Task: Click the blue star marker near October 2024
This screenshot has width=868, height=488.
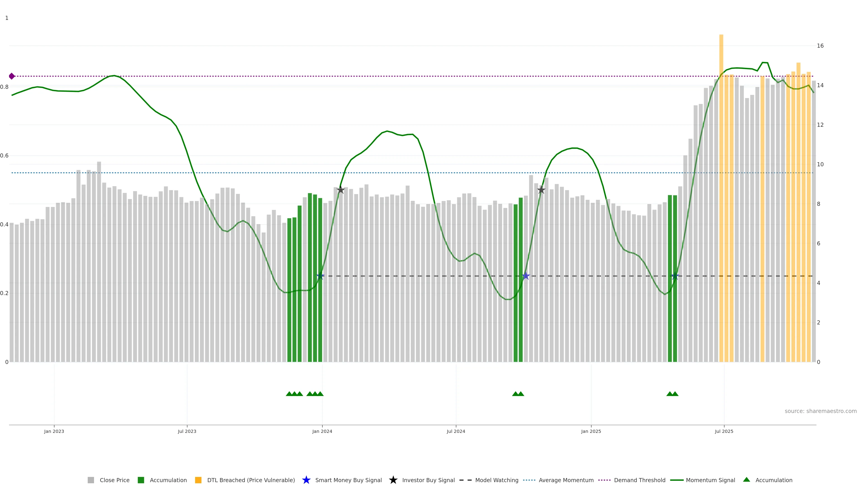Action: tap(526, 276)
